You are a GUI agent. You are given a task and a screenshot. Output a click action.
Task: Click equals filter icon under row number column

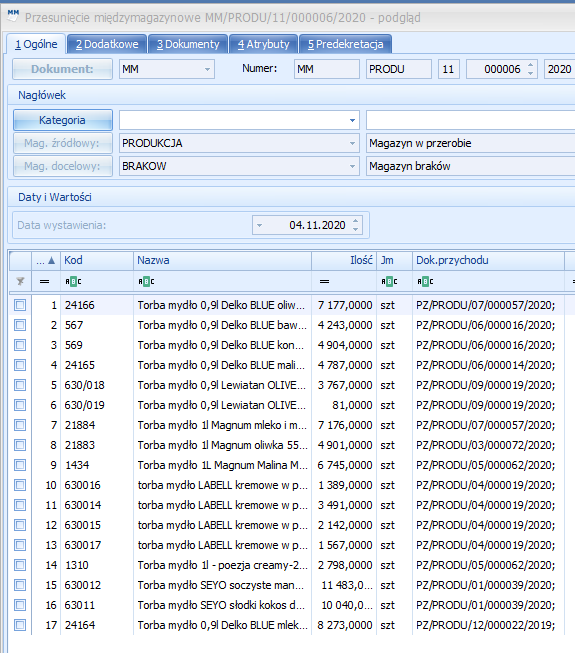45,282
